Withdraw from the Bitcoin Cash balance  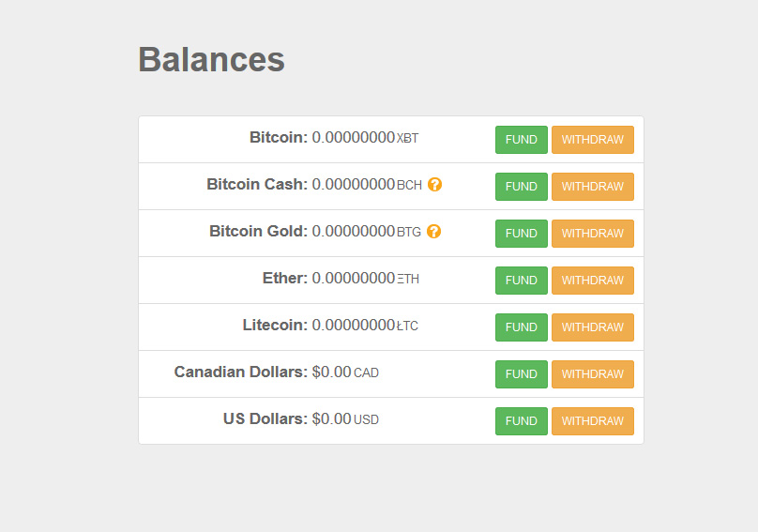593,187
